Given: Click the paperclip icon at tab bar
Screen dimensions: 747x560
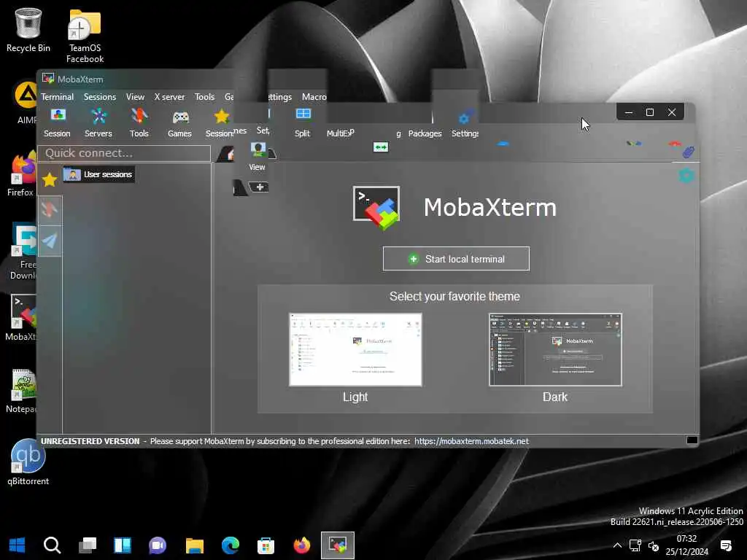Looking at the screenshot, I should [x=688, y=152].
